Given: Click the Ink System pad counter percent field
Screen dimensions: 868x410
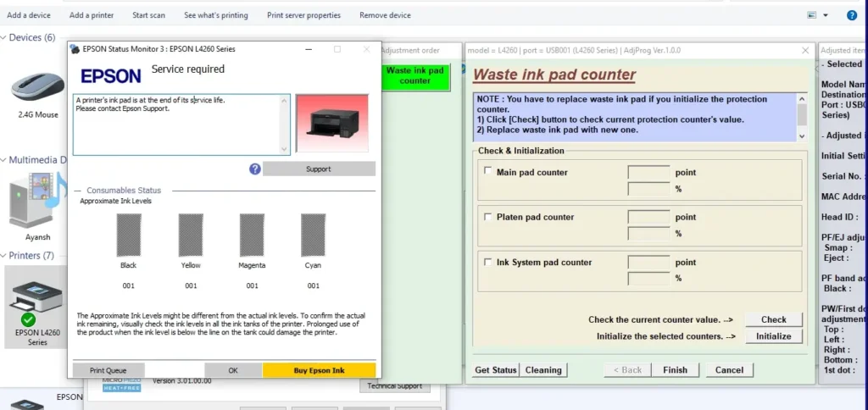Looking at the screenshot, I should click(x=648, y=279).
